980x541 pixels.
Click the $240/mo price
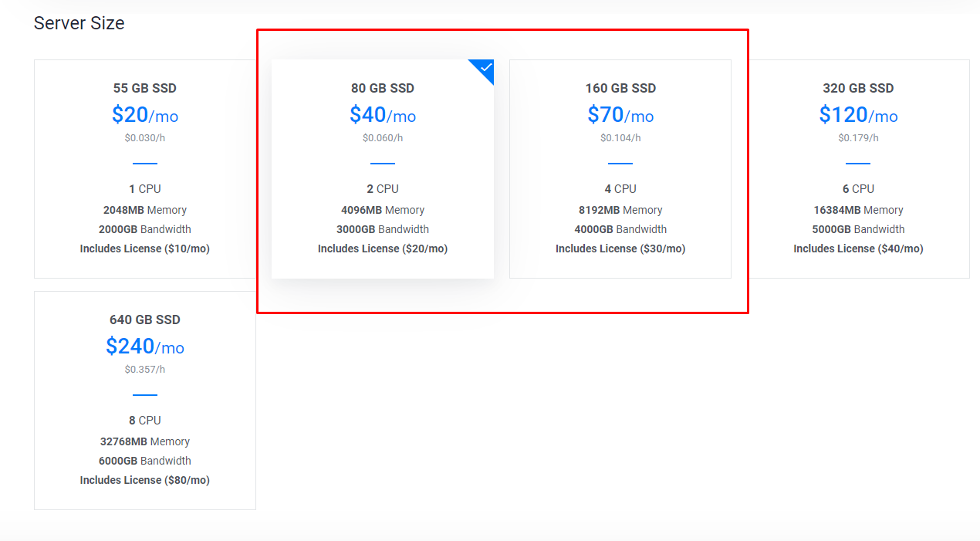tap(145, 347)
